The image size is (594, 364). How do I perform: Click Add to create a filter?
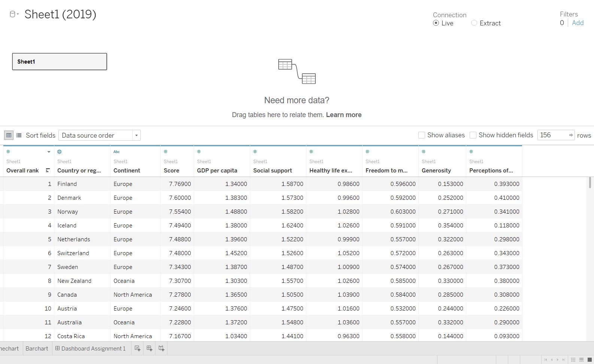578,23
